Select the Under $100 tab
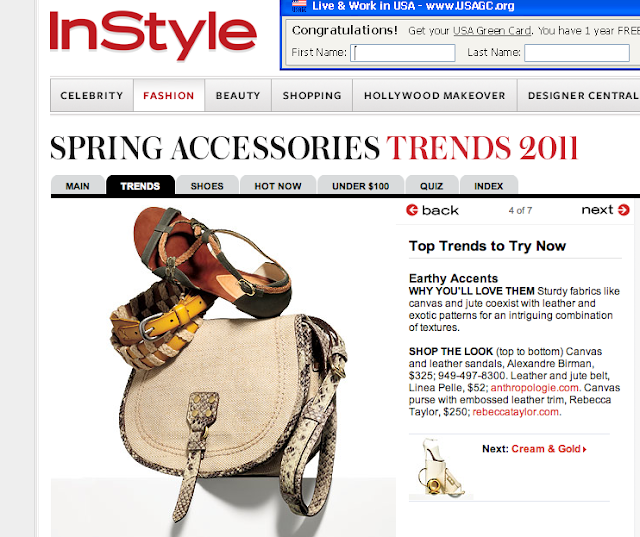 click(361, 186)
